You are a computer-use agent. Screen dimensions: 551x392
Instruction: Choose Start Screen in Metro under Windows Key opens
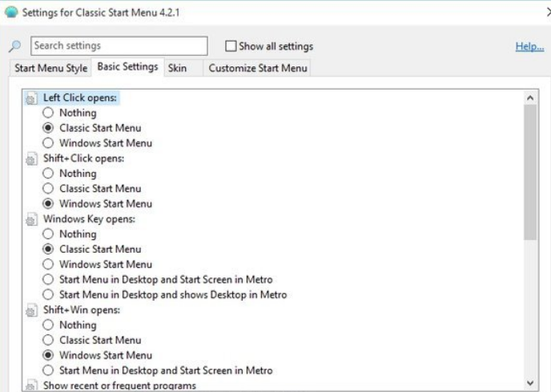[48, 279]
